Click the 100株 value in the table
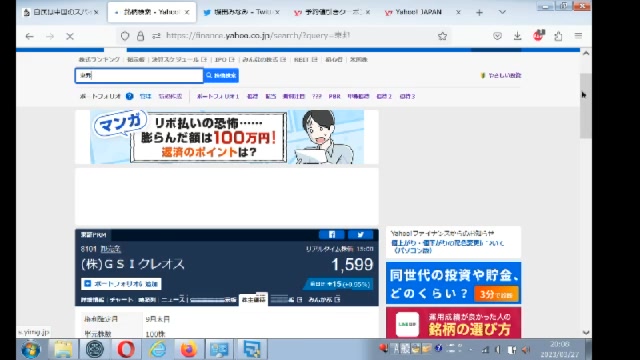This screenshot has width=640, height=360. point(155,334)
